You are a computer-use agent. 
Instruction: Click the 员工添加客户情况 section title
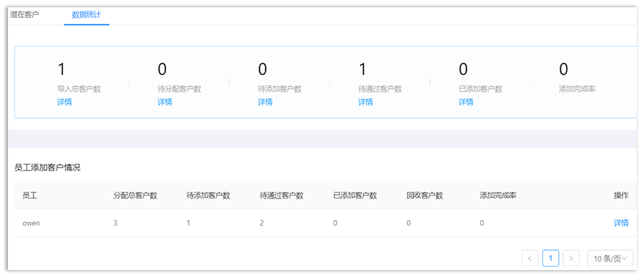47,168
